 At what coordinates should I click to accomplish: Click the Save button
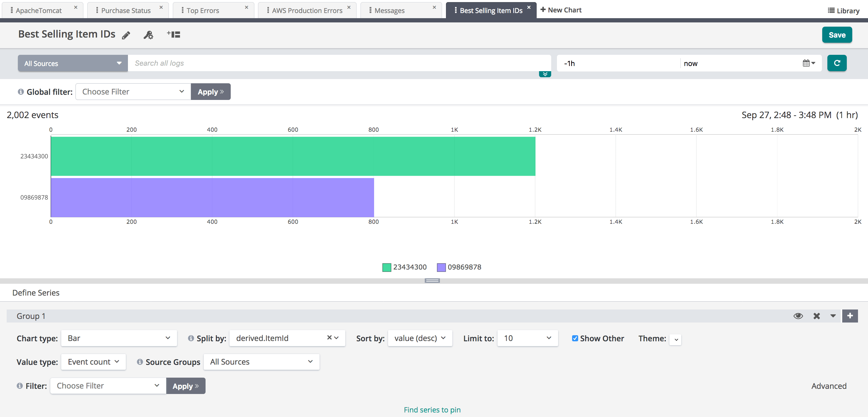(837, 35)
